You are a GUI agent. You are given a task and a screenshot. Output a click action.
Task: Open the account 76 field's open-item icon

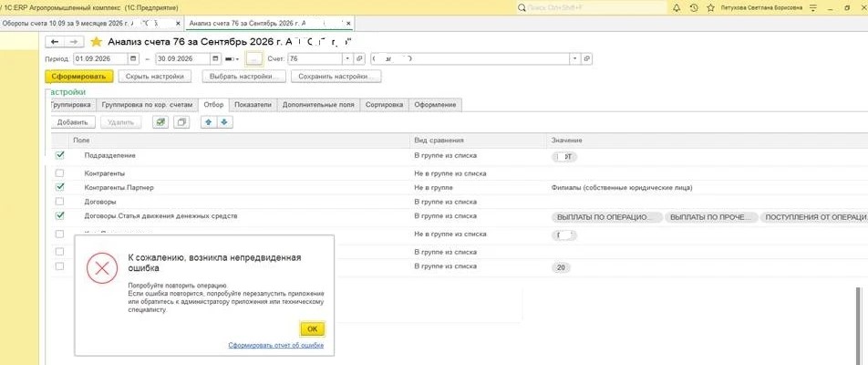[360, 58]
